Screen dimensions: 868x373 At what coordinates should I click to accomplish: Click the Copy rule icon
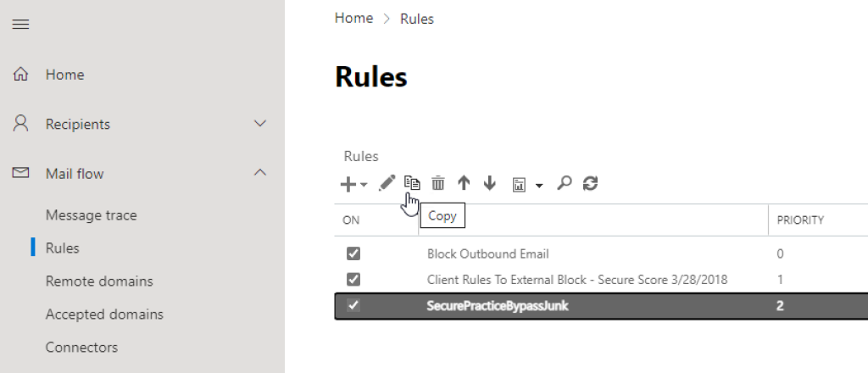click(x=412, y=183)
